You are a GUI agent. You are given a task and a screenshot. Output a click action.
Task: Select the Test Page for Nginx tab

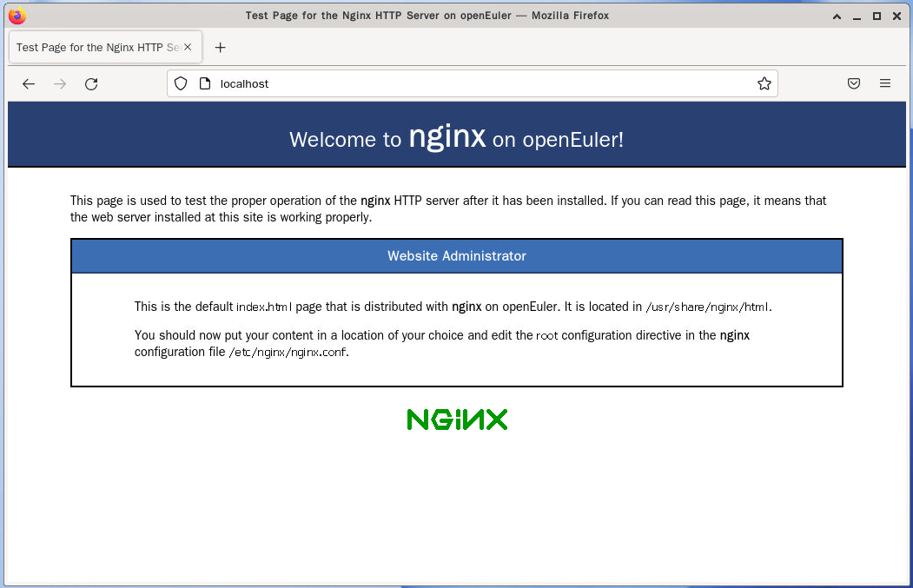(105, 47)
